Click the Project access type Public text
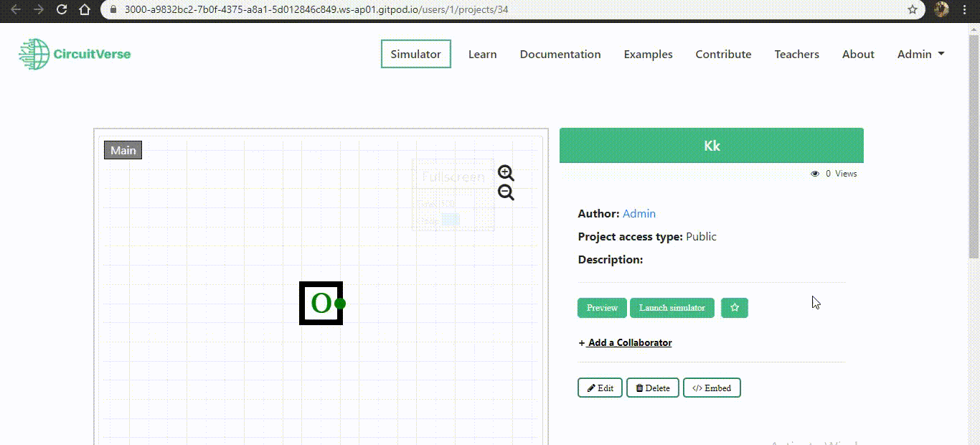980x445 pixels. tap(647, 236)
